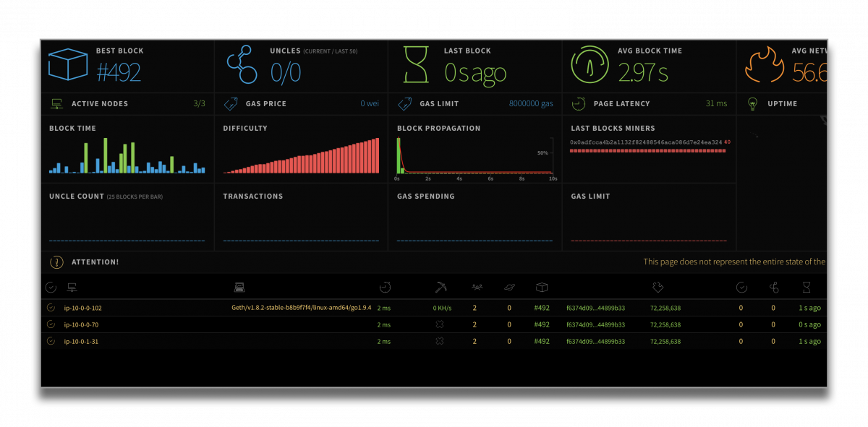Screen dimensions: 868x427
Task: Sort nodes by mining pickaxe column
Action: 441,288
